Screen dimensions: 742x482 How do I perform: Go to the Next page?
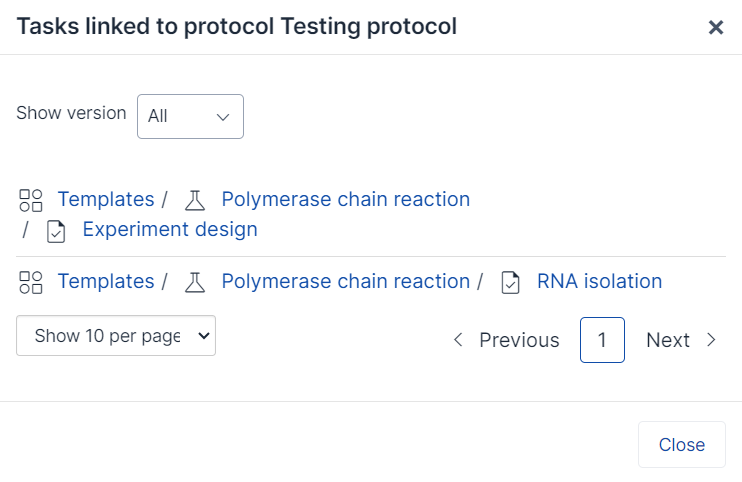(681, 340)
